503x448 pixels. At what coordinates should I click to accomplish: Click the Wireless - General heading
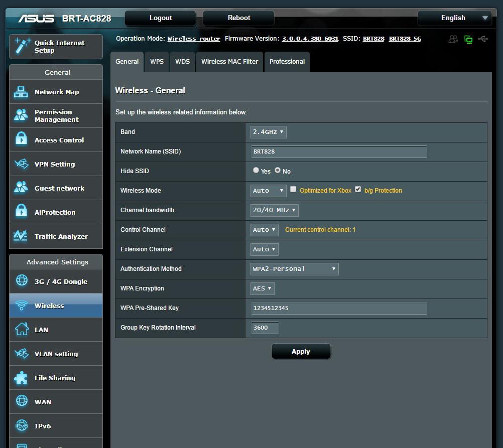pyautogui.click(x=150, y=91)
